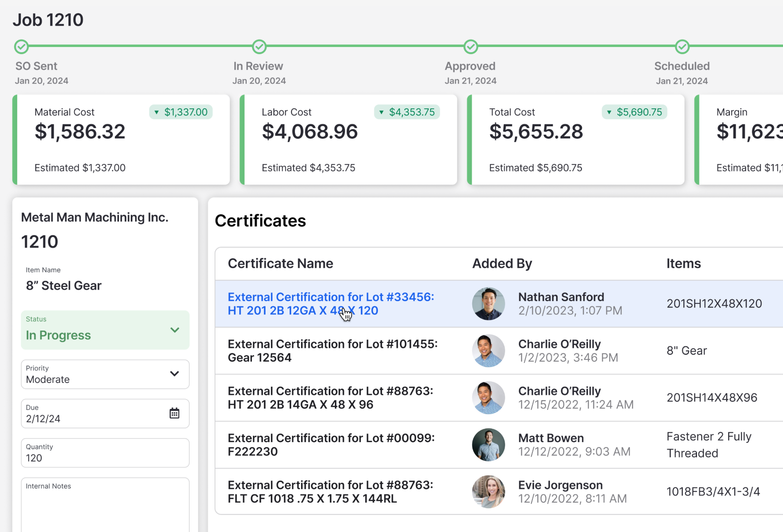Click the Approved stage label

(x=470, y=66)
